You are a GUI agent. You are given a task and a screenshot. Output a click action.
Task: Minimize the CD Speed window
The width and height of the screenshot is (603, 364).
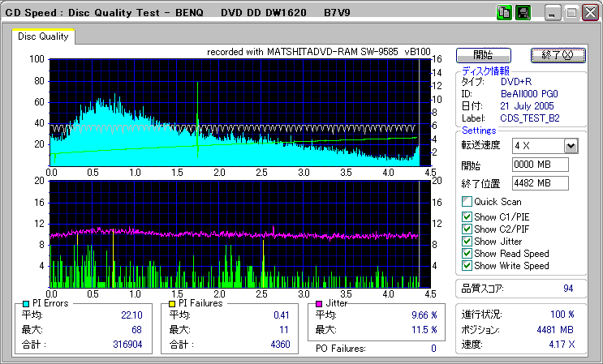(552, 13)
